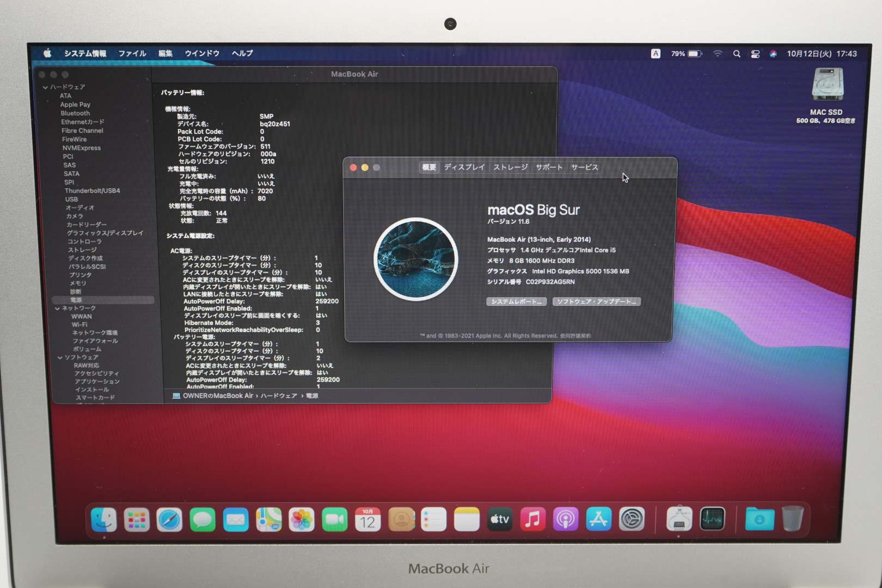Click Big Sur wallpaper circle image
Screen dimensions: 882x588
[x=416, y=260]
